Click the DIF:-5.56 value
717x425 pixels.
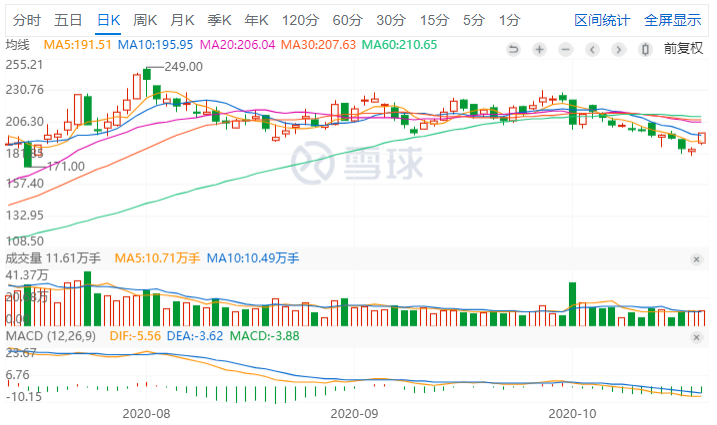point(135,336)
